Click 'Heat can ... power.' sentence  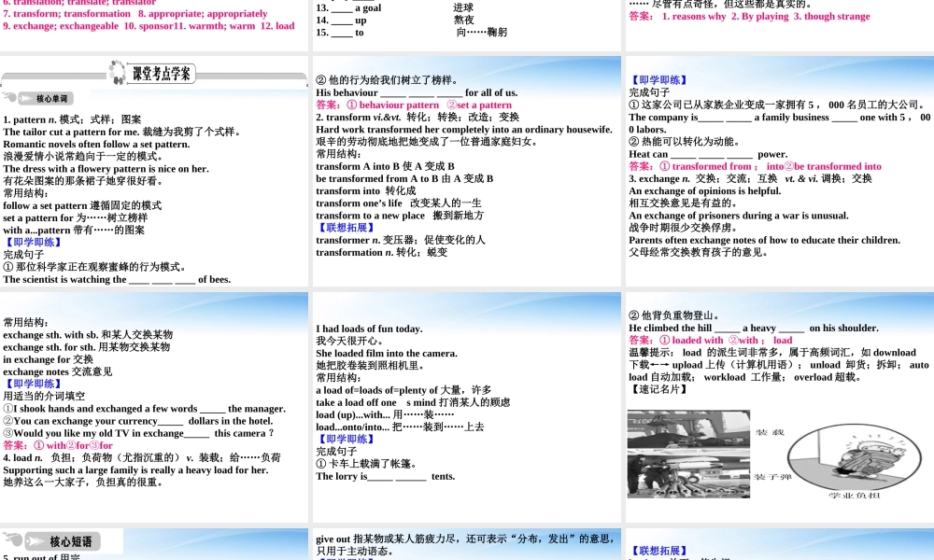708,154
